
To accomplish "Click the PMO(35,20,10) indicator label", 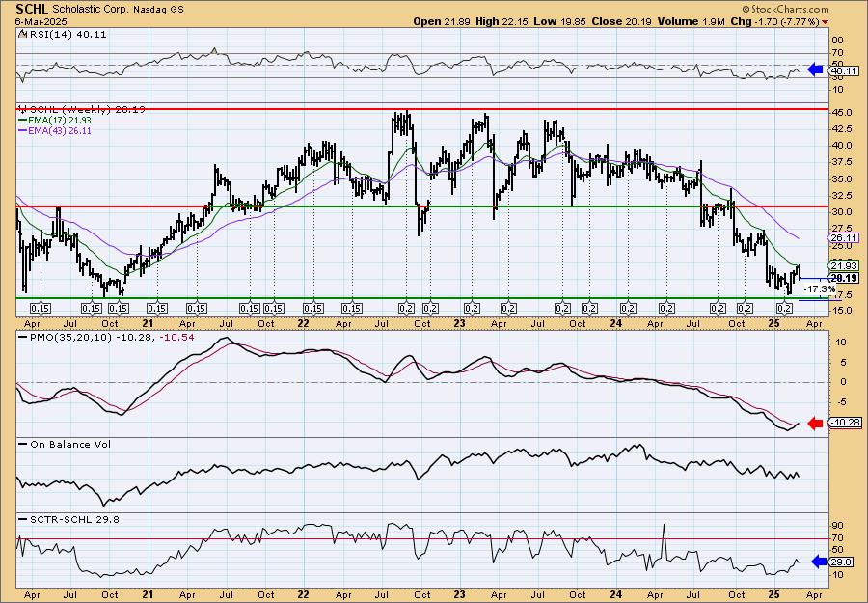I will coord(69,338).
